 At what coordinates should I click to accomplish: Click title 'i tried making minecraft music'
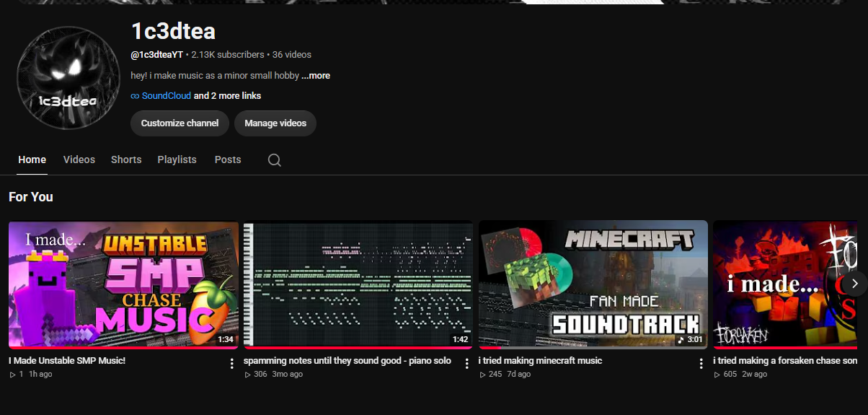(540, 360)
